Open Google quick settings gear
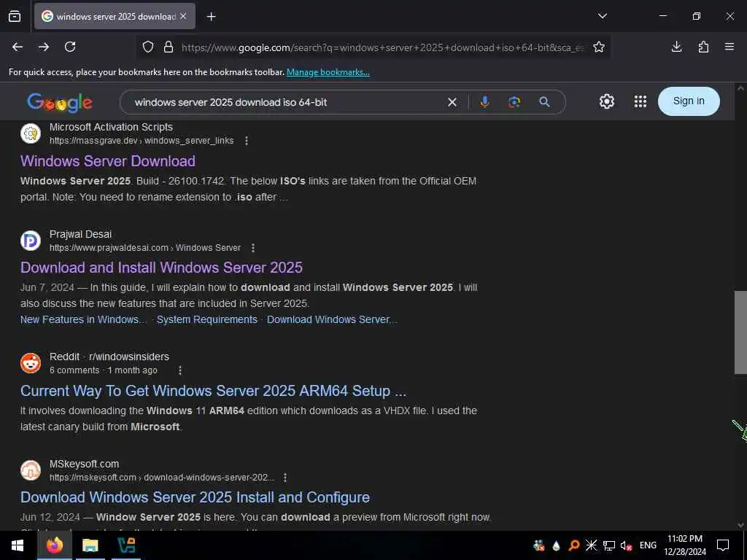This screenshot has height=560, width=747. [x=606, y=101]
